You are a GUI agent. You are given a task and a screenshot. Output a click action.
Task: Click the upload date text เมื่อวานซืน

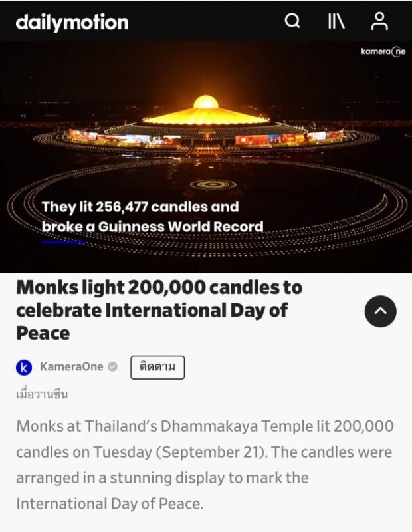(x=42, y=394)
